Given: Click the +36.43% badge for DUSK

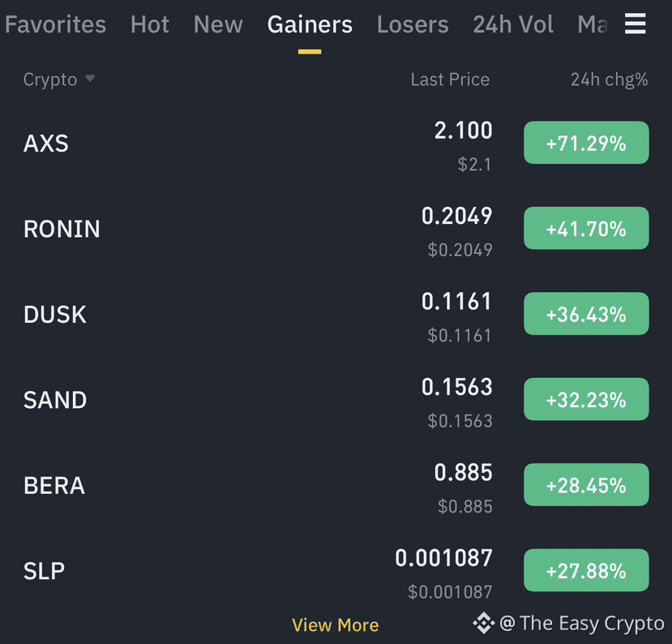Looking at the screenshot, I should pyautogui.click(x=586, y=314).
